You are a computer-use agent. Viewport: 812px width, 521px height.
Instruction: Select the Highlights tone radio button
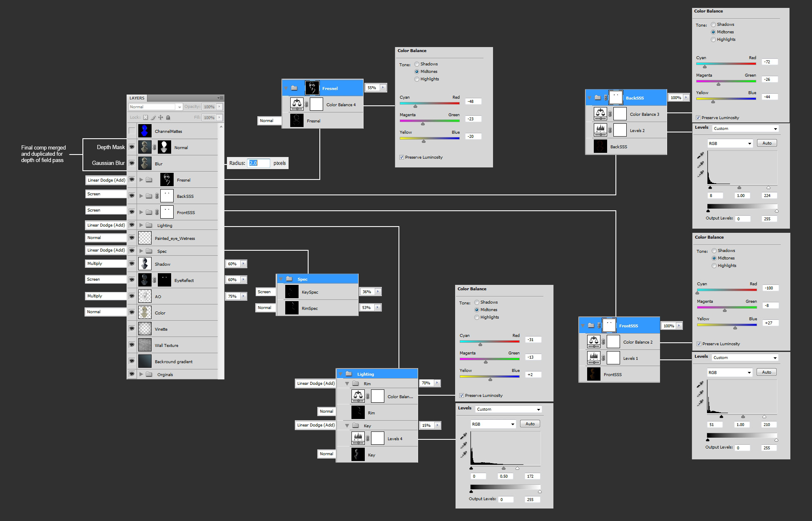tap(417, 79)
